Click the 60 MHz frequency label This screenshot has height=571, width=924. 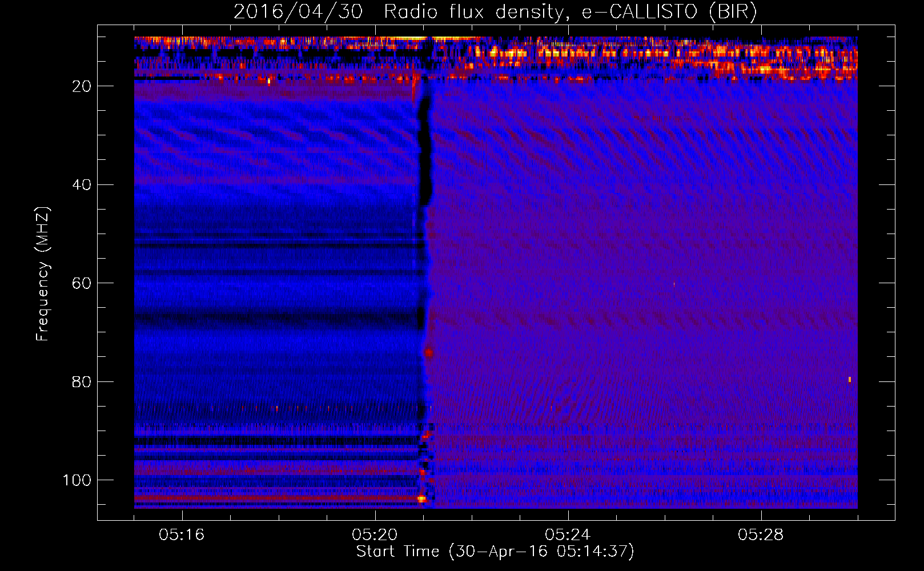(x=82, y=283)
